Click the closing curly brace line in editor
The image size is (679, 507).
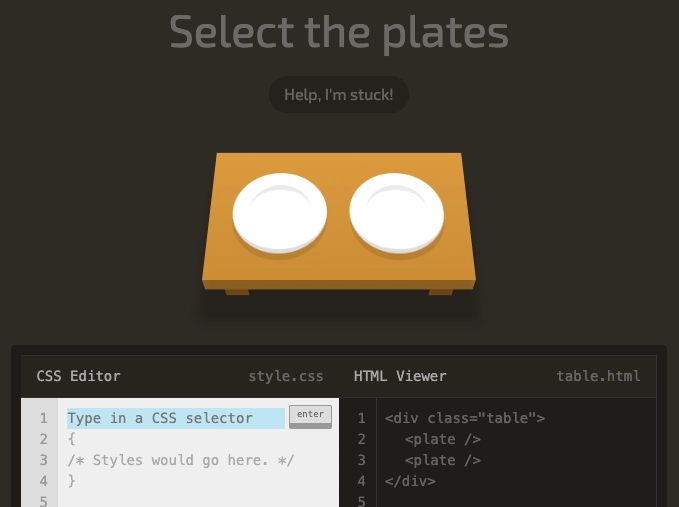(71, 481)
